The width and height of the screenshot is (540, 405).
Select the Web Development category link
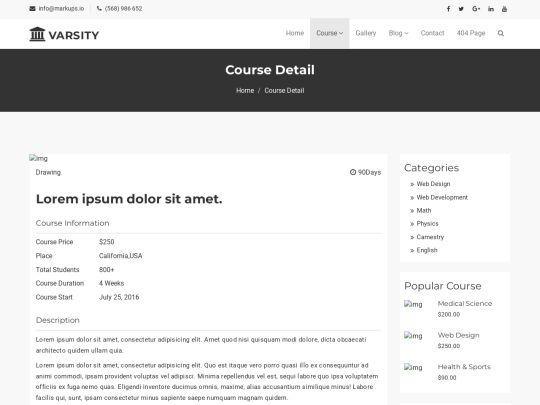click(442, 197)
